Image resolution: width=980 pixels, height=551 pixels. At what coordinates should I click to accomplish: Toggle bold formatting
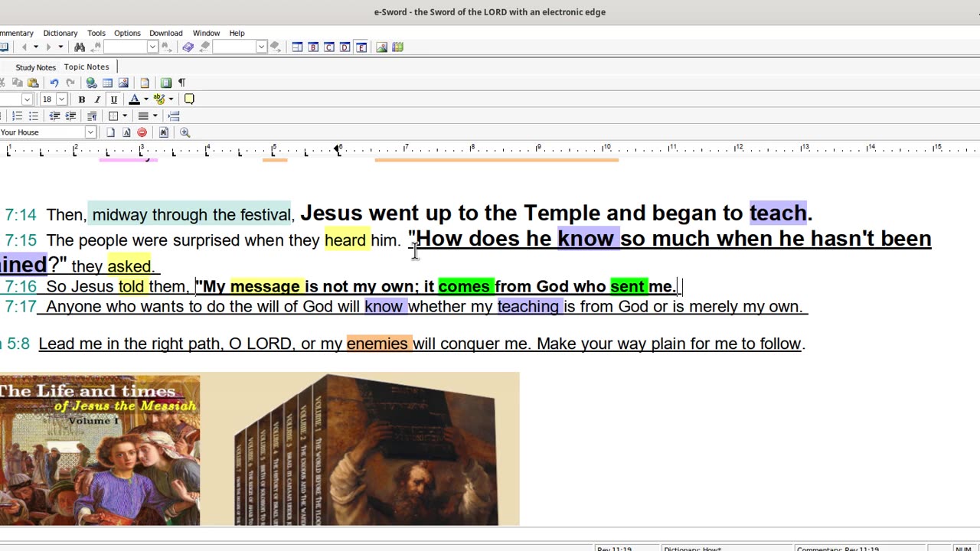click(81, 99)
